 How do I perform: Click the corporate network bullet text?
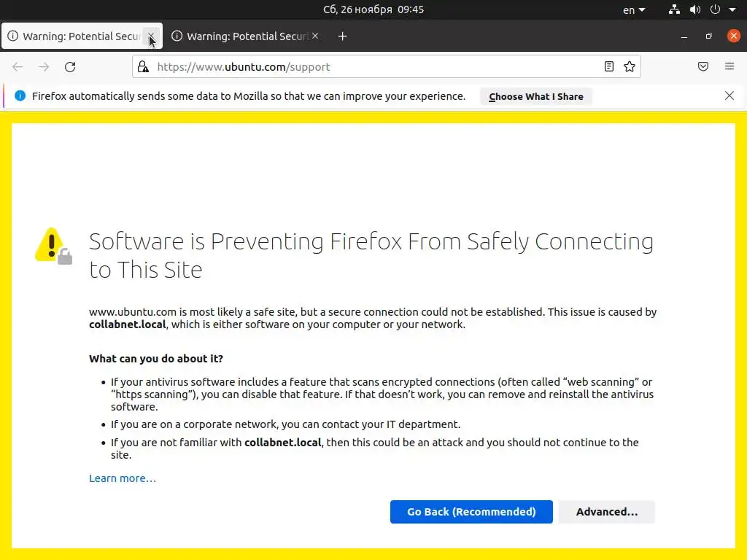285,424
